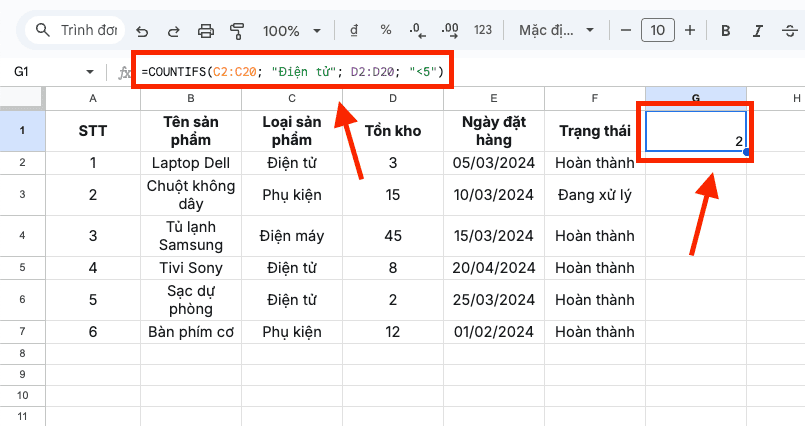Viewport: 805px width, 426px height.
Task: Open the Mặc đị... font dropdown
Action: 557,30
